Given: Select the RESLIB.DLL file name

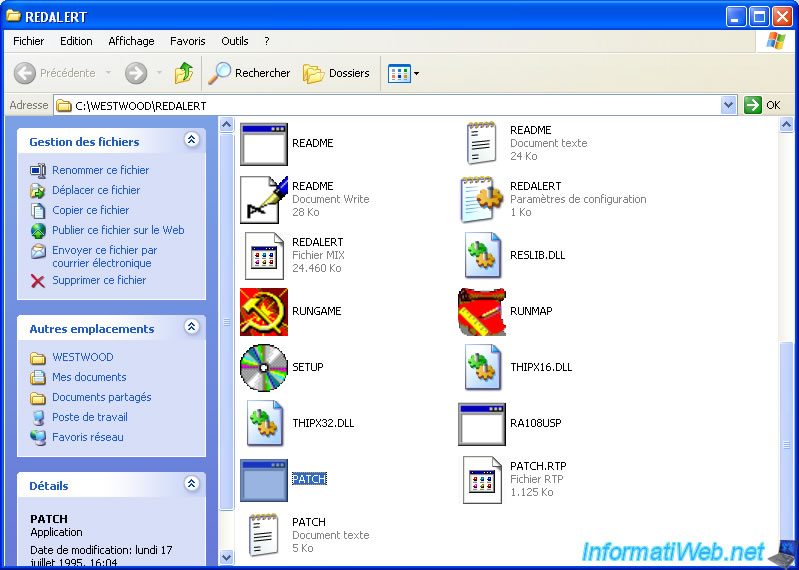Looking at the screenshot, I should click(x=538, y=255).
